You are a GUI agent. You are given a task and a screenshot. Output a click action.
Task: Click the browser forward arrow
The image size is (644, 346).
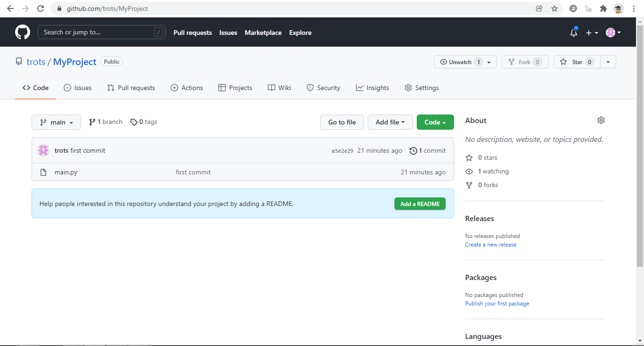pyautogui.click(x=25, y=8)
